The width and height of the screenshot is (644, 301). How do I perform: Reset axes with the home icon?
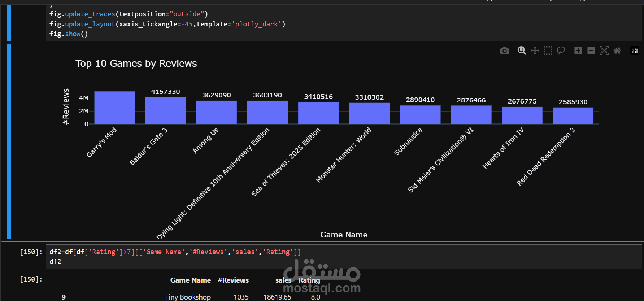[617, 51]
